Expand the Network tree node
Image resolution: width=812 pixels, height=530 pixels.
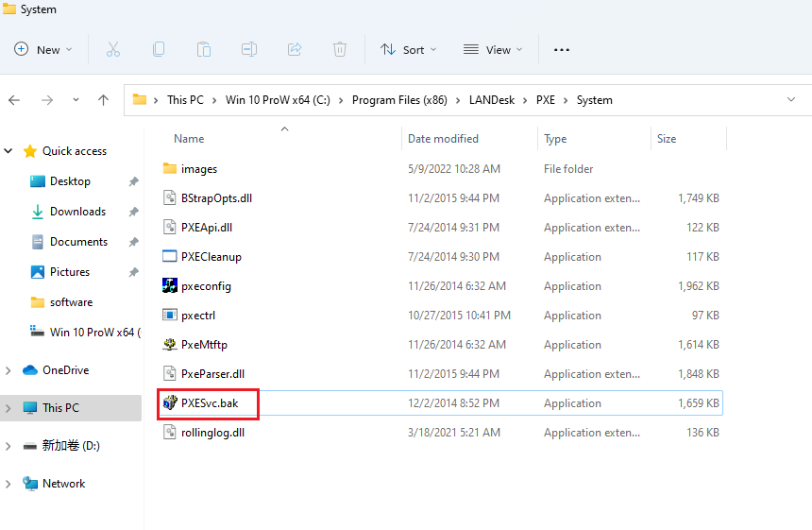(x=8, y=484)
